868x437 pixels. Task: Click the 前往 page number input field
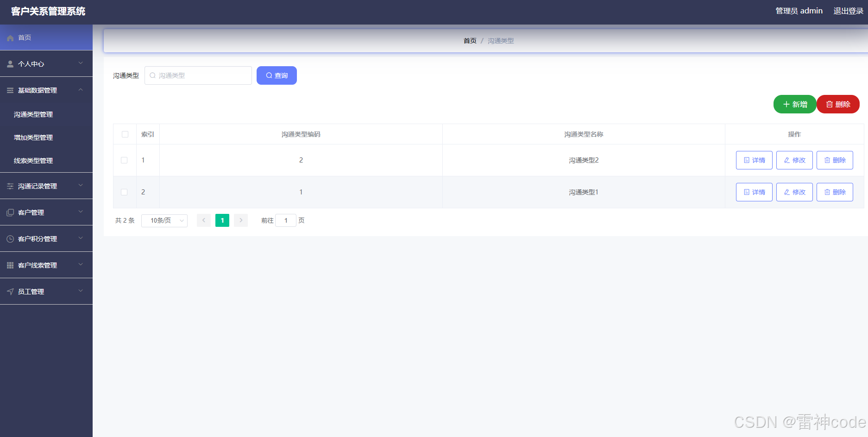[x=286, y=220]
